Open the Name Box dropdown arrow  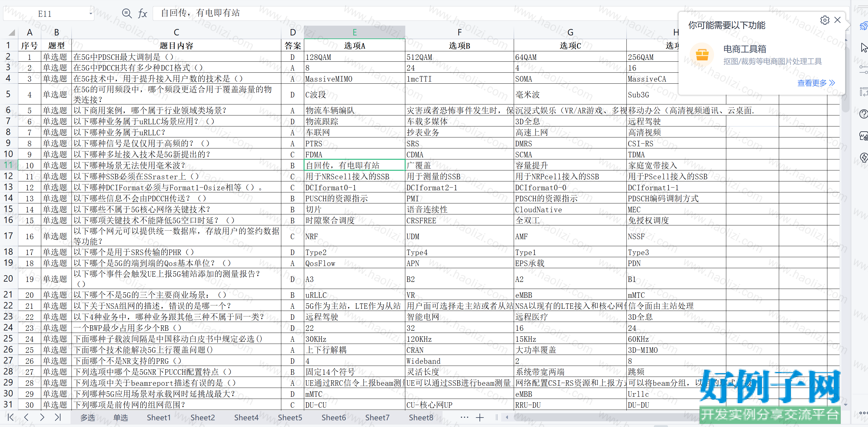tap(91, 14)
